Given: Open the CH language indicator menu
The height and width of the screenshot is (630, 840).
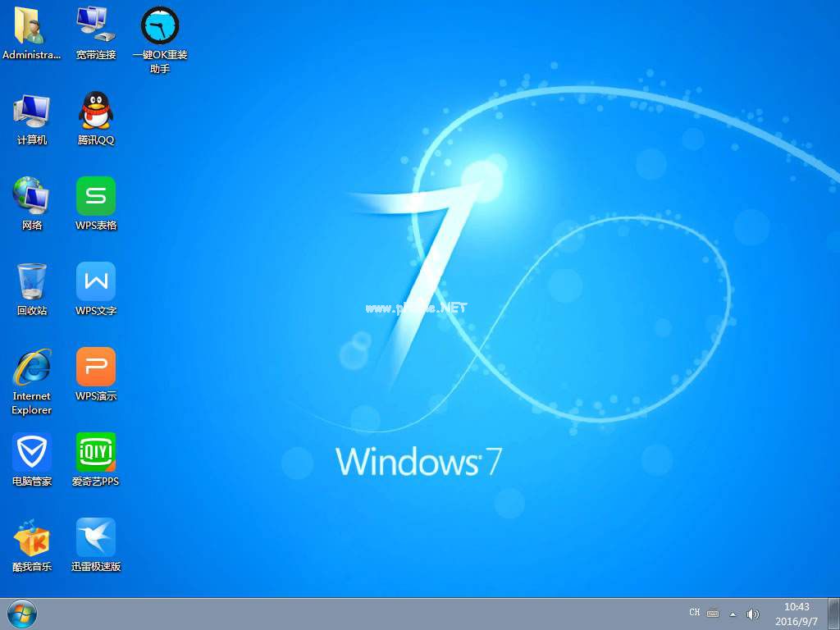Looking at the screenshot, I should (694, 613).
